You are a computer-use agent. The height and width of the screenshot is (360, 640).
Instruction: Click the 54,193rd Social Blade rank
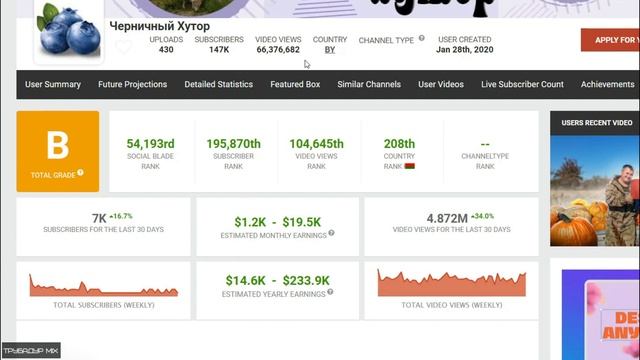150,144
